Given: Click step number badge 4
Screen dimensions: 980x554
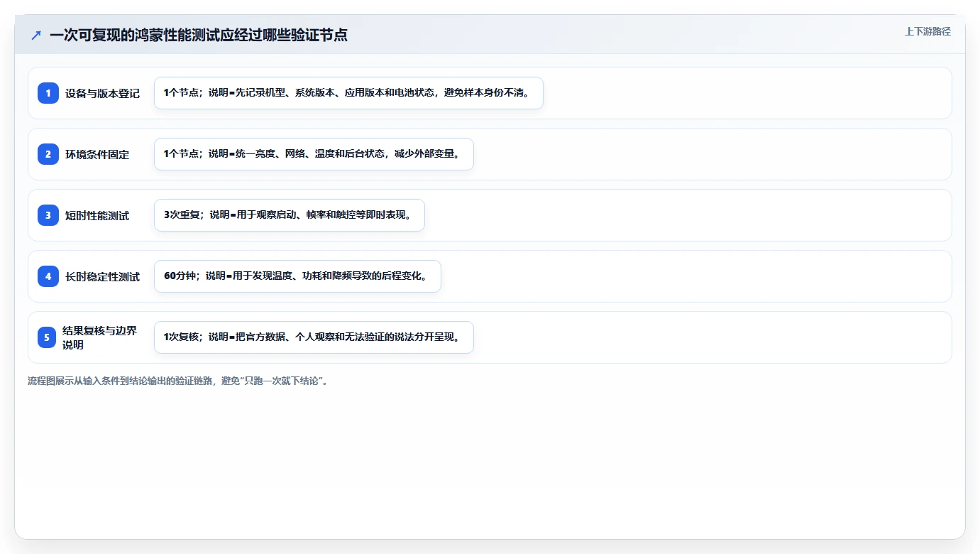Looking at the screenshot, I should click(x=48, y=276).
